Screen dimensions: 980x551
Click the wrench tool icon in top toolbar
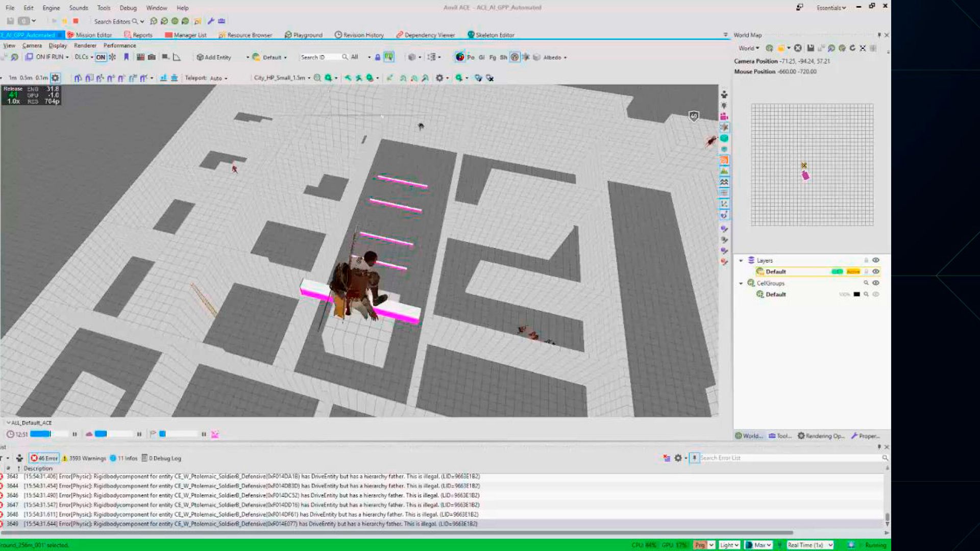pos(211,21)
